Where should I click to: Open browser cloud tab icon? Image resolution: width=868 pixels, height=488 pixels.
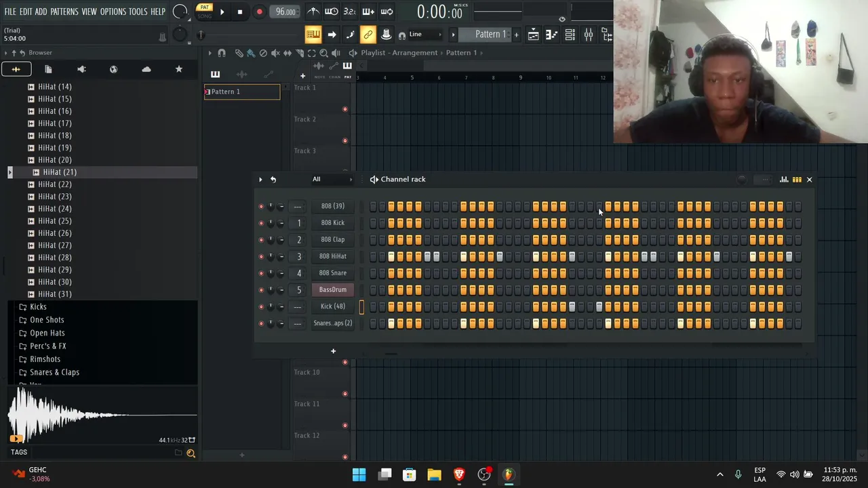(x=146, y=69)
